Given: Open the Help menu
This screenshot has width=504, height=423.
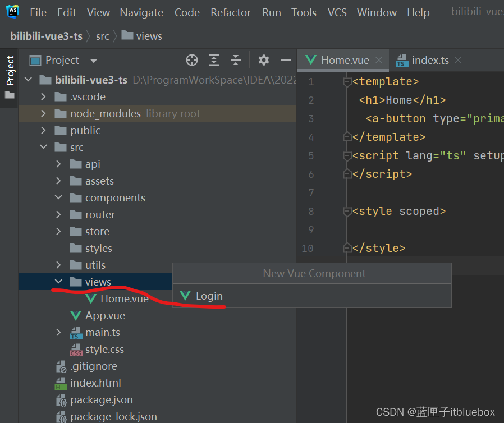Looking at the screenshot, I should pyautogui.click(x=418, y=12).
